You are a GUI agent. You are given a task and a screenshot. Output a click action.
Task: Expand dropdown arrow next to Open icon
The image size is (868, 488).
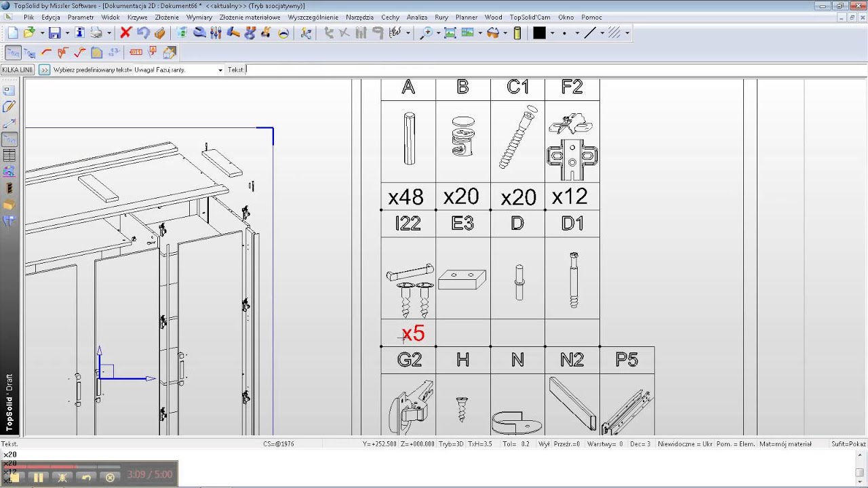tap(42, 33)
